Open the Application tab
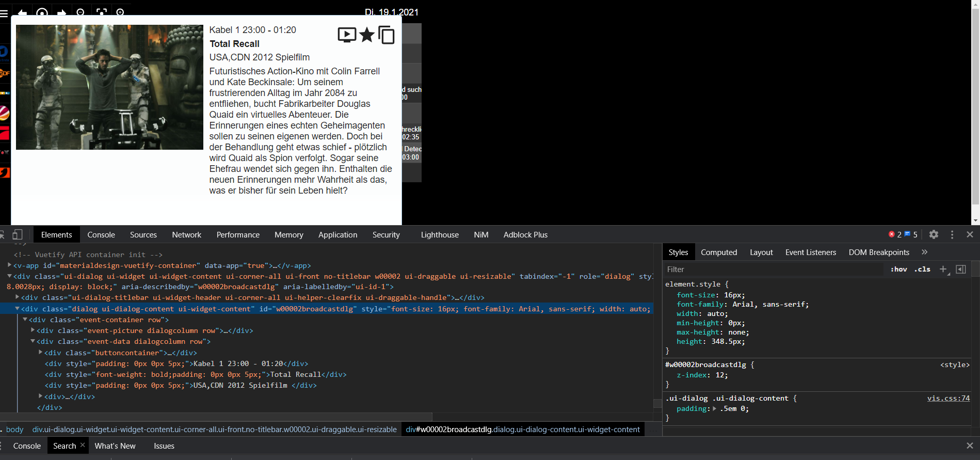The height and width of the screenshot is (460, 980). (x=338, y=234)
